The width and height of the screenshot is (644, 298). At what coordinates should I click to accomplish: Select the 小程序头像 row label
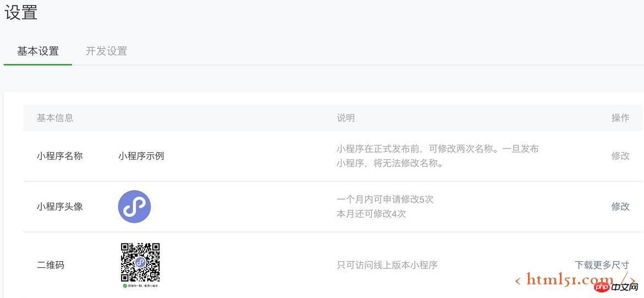(60, 207)
